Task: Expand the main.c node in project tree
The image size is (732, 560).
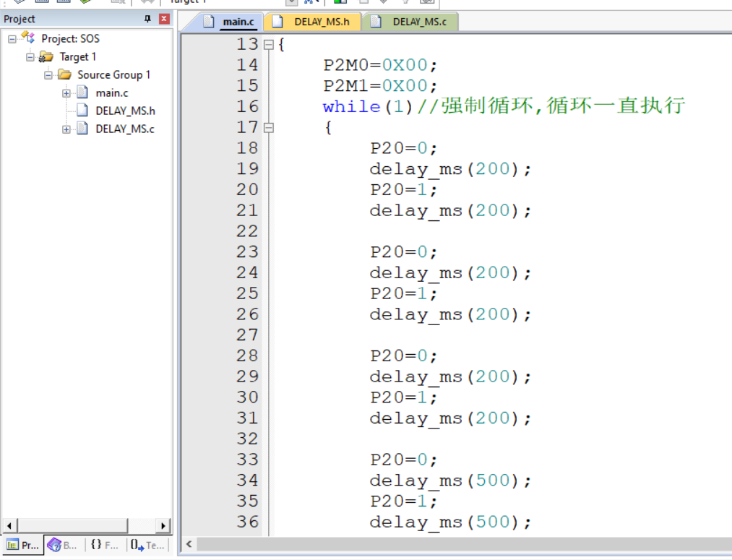Action: pos(66,93)
